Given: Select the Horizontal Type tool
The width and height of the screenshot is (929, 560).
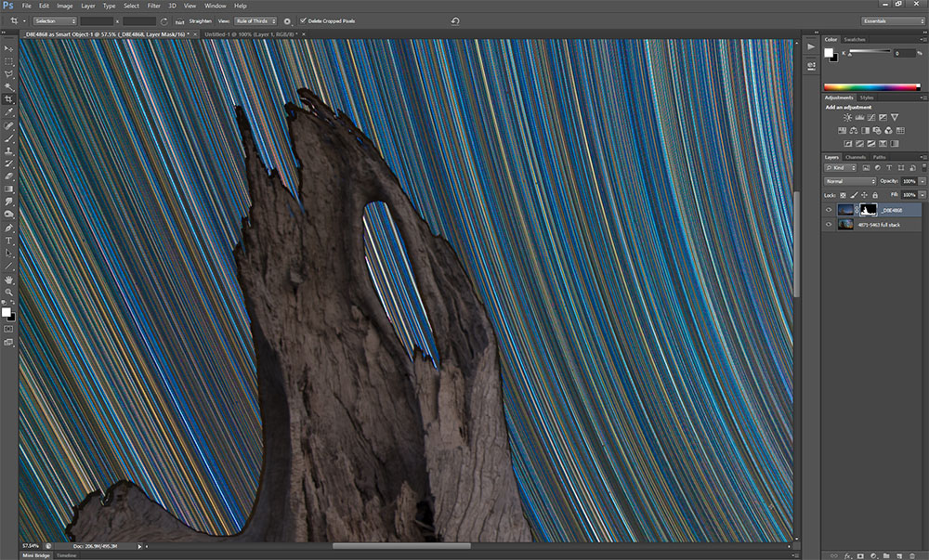Looking at the screenshot, I should pos(8,241).
